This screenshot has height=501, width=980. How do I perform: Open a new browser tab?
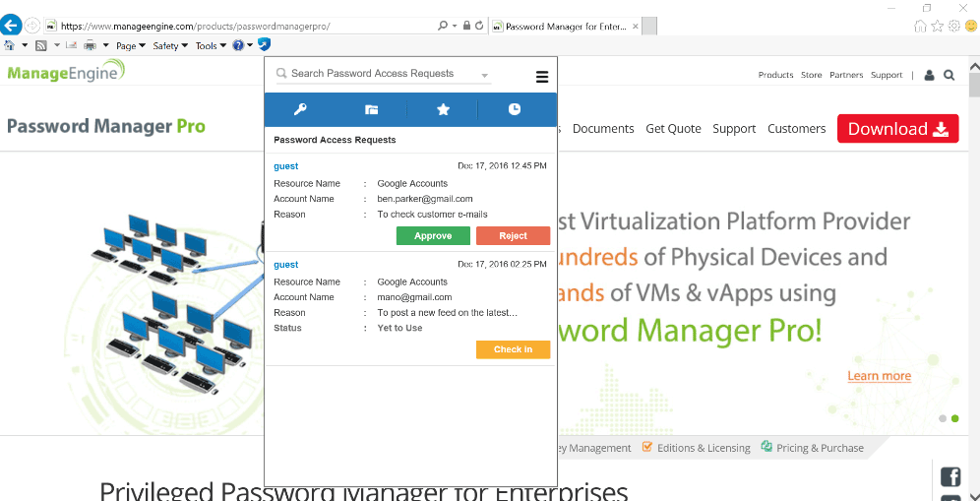[649, 27]
